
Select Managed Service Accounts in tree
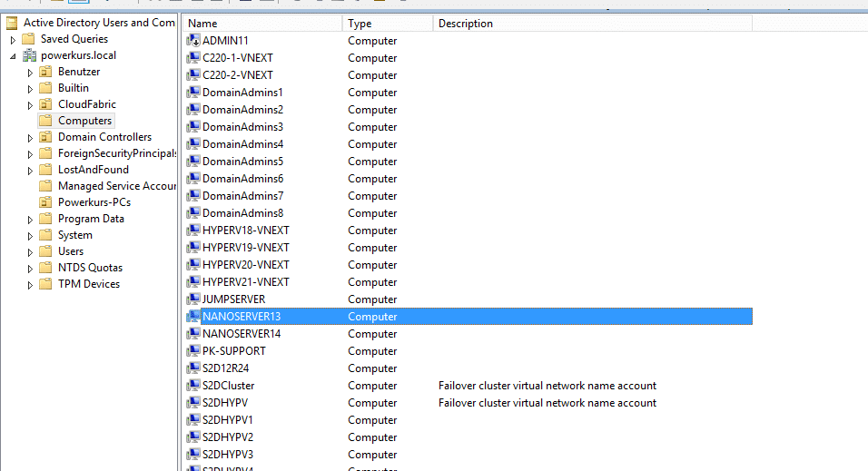[117, 186]
